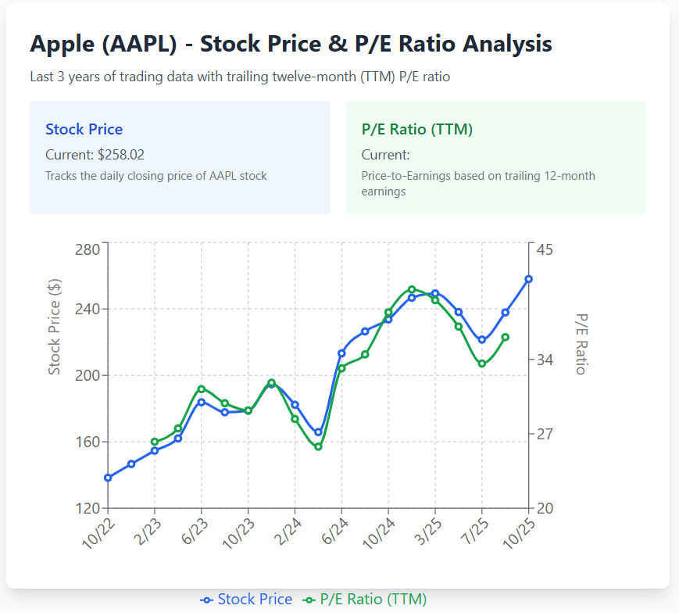The image size is (679, 616).
Task: Click the blue stock price point at 6/24
Action: (341, 353)
